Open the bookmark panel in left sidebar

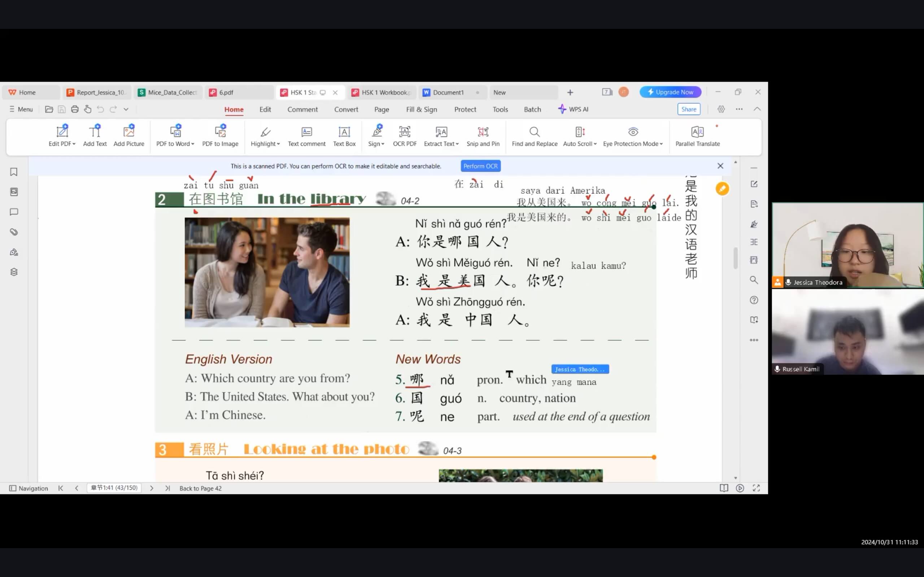14,172
